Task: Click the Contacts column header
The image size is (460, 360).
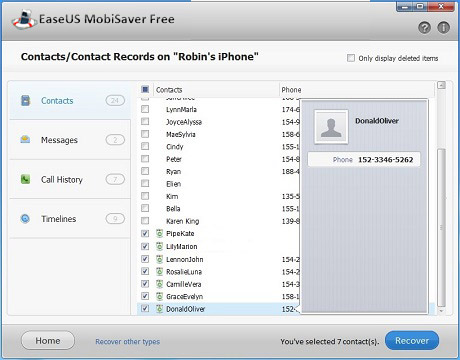Action: click(216, 90)
